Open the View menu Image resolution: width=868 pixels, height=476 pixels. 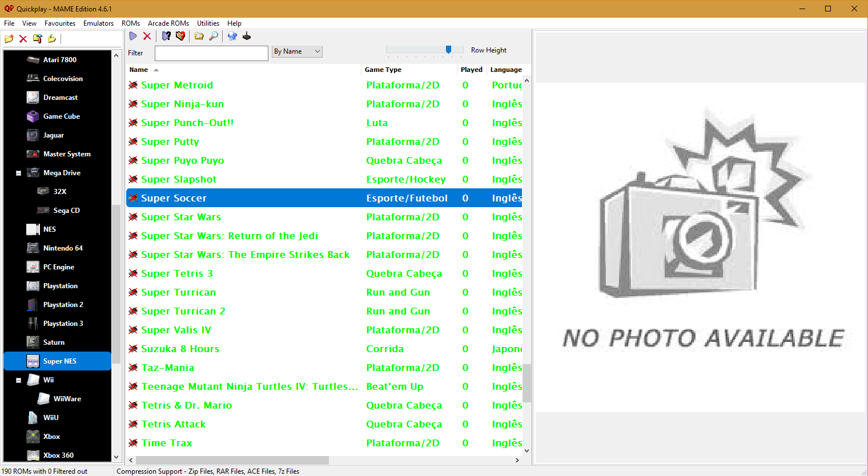point(29,23)
